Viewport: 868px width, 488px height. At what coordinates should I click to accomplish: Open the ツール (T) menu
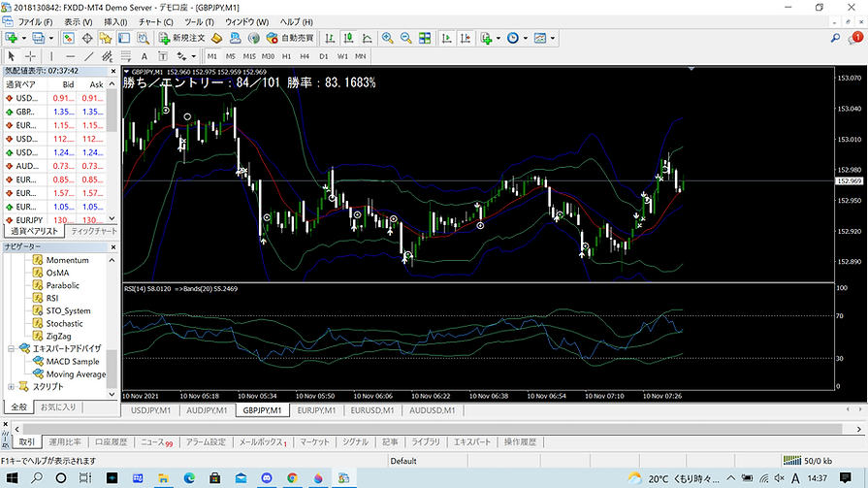pyautogui.click(x=199, y=22)
